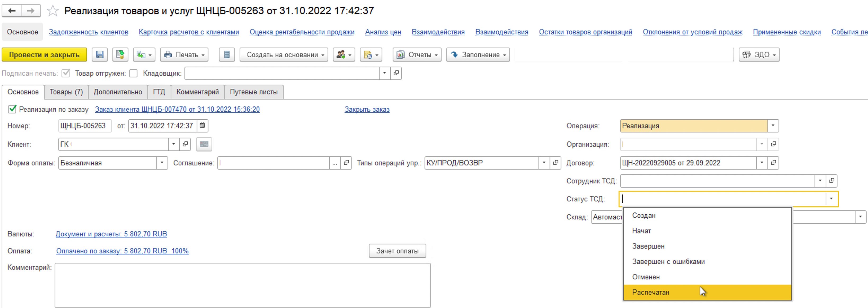
Task: Toggle the Подписан печать checkbox
Action: 66,73
